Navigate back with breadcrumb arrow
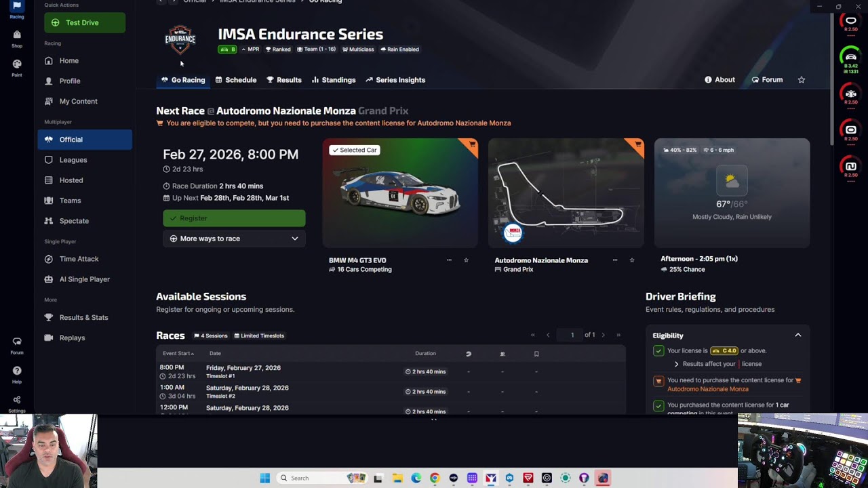Viewport: 868px width, 488px height. pos(160,1)
